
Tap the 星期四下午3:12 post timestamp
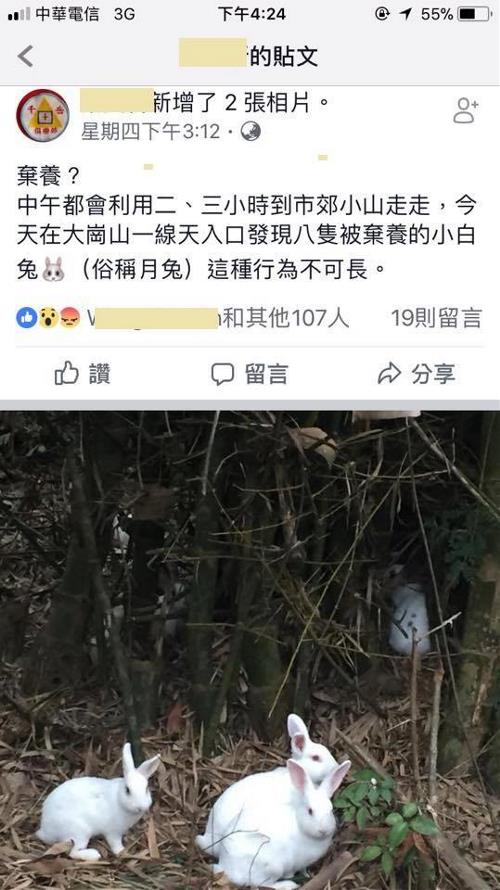[150, 132]
